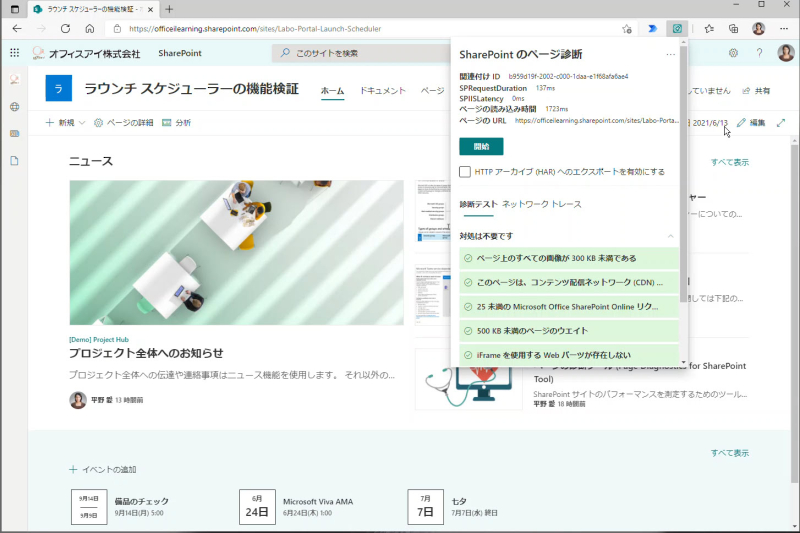Open the global sites globe icon in sidebar
This screenshot has height=533, width=800.
(x=15, y=107)
